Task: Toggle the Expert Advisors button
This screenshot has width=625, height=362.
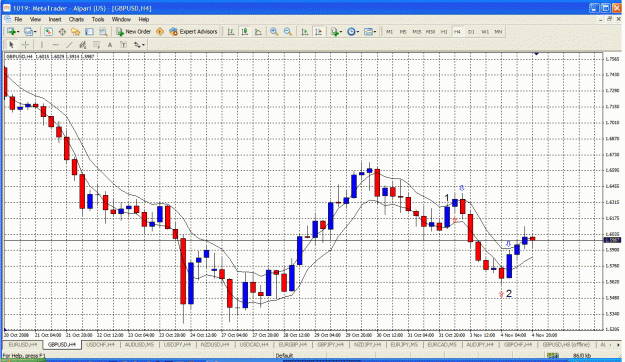Action: click(193, 31)
